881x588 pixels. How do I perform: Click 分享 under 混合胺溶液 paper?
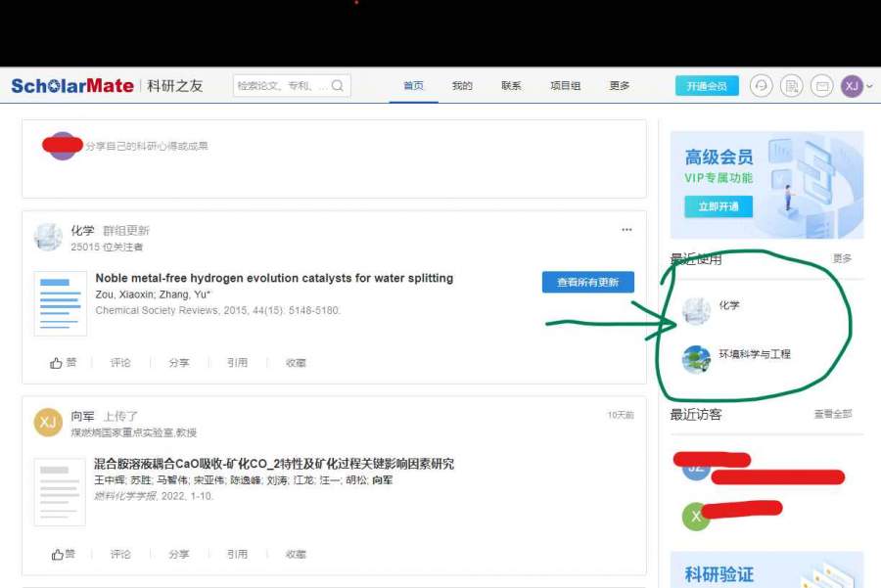pyautogui.click(x=179, y=555)
